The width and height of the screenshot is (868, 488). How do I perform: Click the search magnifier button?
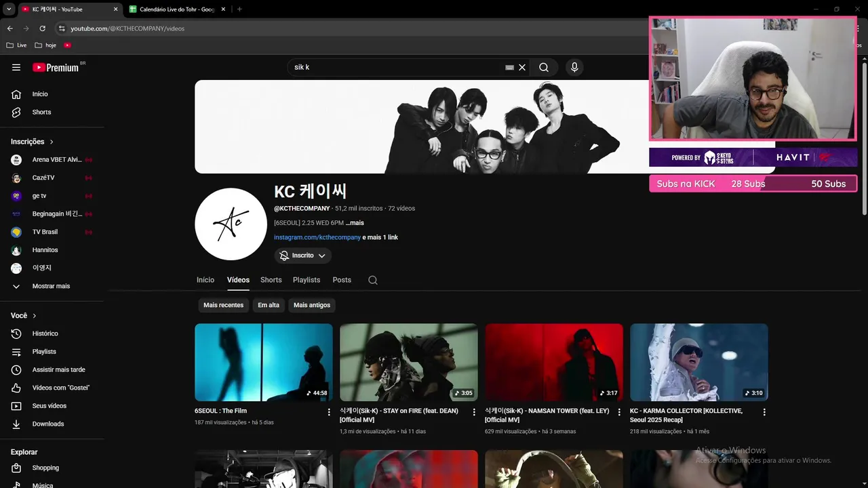coord(544,67)
